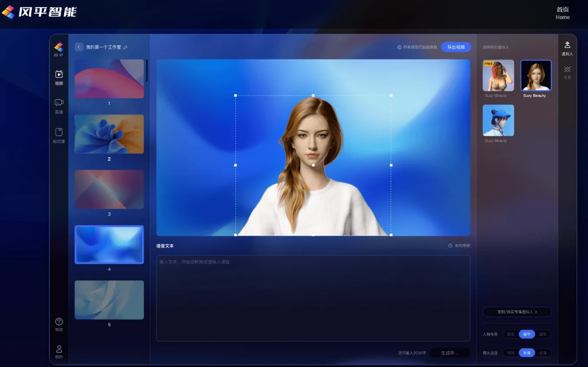Switch to the 背景 background panel icon
Image resolution: width=588 pixels, height=367 pixels.
coord(567,69)
